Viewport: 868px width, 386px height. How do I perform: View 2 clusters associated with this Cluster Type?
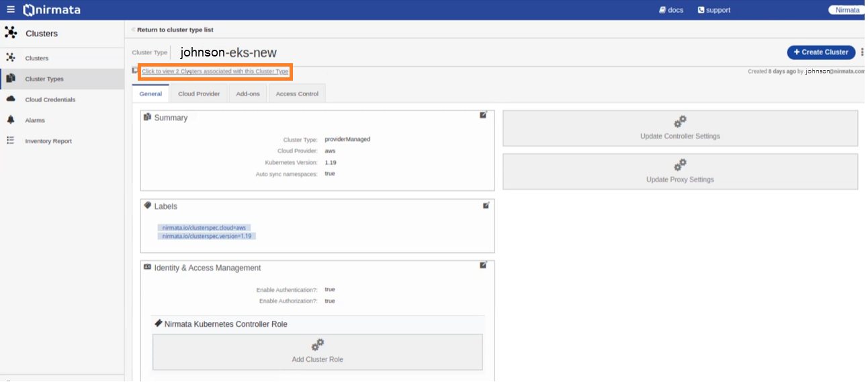[215, 71]
